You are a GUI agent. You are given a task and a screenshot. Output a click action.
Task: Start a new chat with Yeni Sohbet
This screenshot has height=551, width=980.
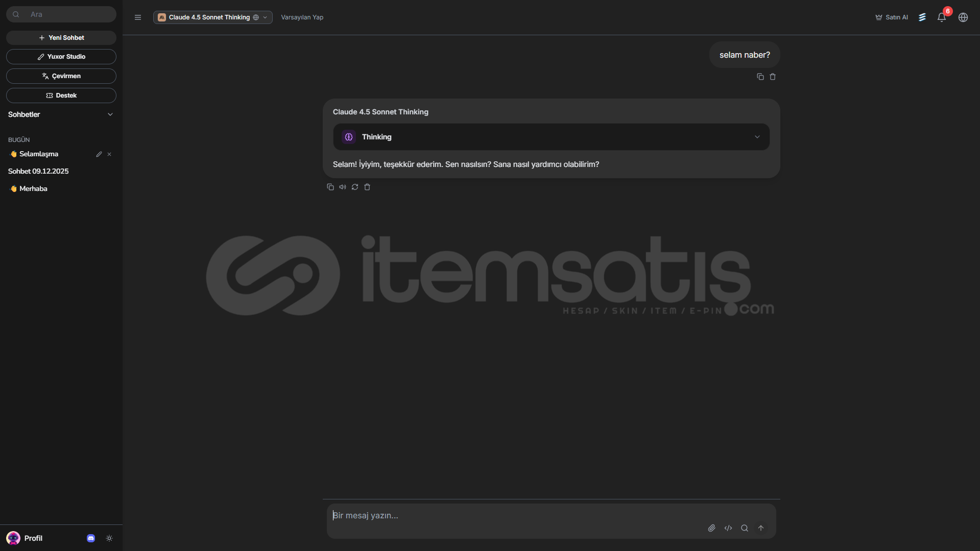61,38
